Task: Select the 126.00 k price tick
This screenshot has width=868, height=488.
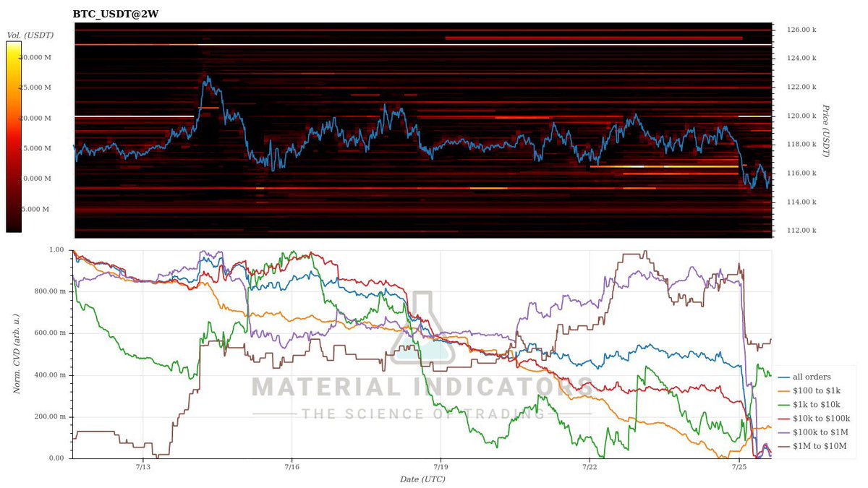Action: [802, 30]
